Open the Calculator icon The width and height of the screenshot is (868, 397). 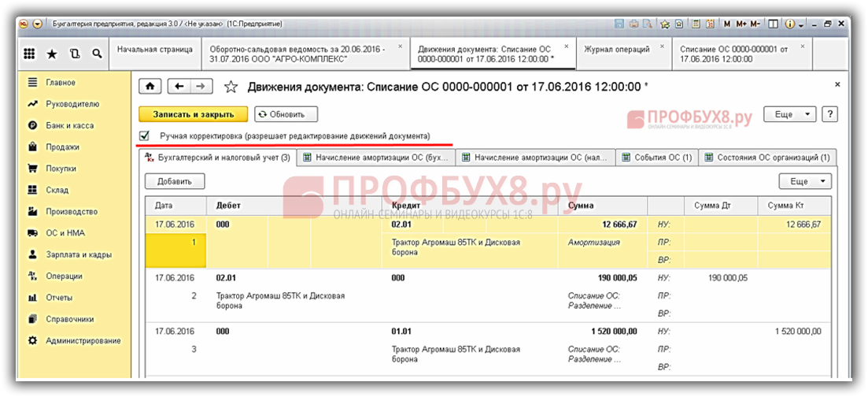(696, 24)
